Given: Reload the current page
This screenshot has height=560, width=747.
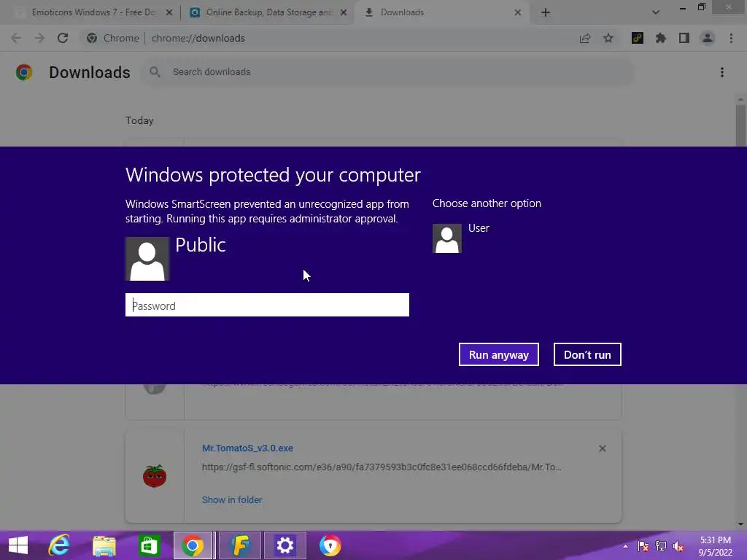Looking at the screenshot, I should tap(63, 38).
